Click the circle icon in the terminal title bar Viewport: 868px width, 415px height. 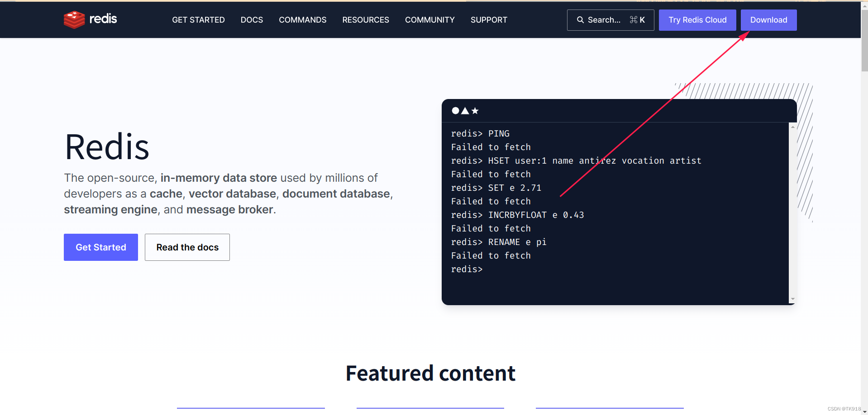point(455,111)
